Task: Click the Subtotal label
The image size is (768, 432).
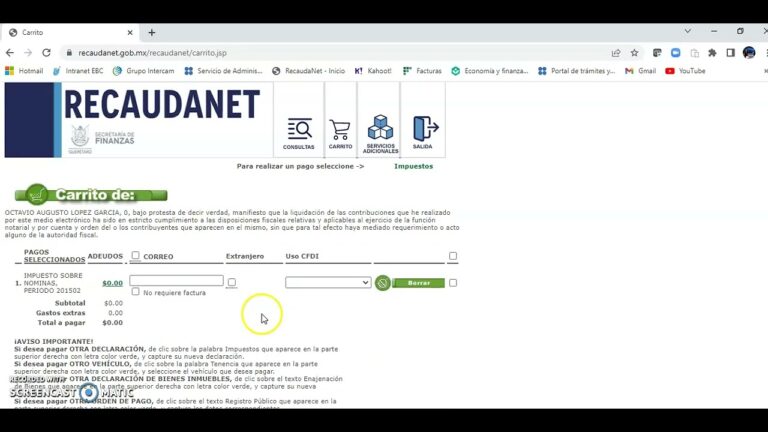Action: (x=70, y=303)
